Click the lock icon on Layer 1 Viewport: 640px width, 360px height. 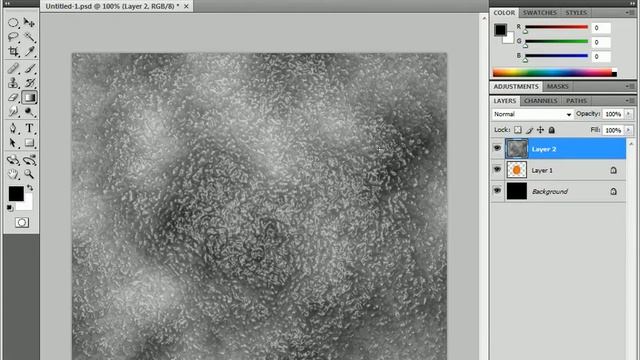[613, 170]
